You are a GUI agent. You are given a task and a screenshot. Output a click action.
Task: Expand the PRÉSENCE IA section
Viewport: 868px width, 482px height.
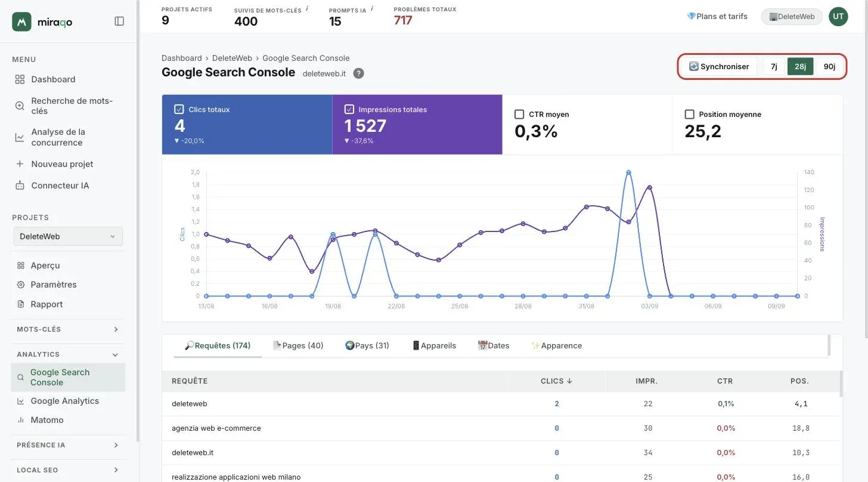pos(116,445)
